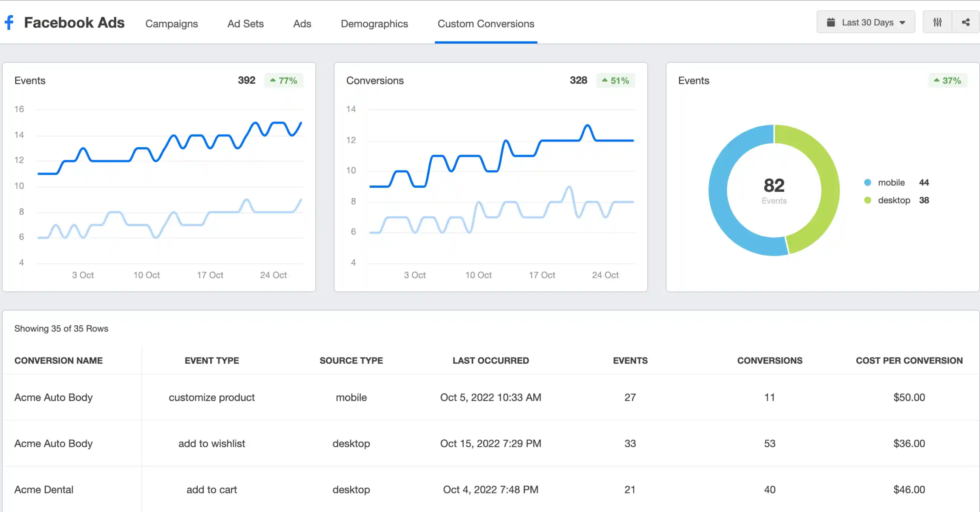Viewport: 980px width, 512px height.
Task: Sort by Conversion Name column header
Action: click(59, 361)
